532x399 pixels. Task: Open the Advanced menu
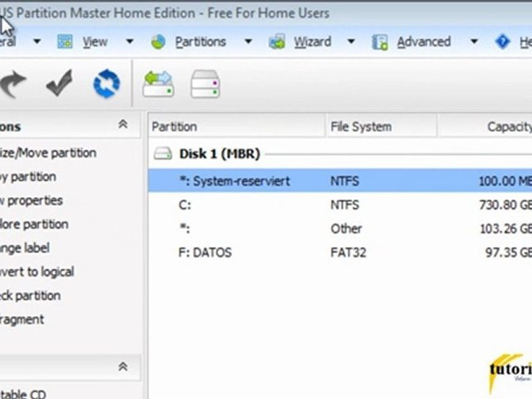point(424,42)
